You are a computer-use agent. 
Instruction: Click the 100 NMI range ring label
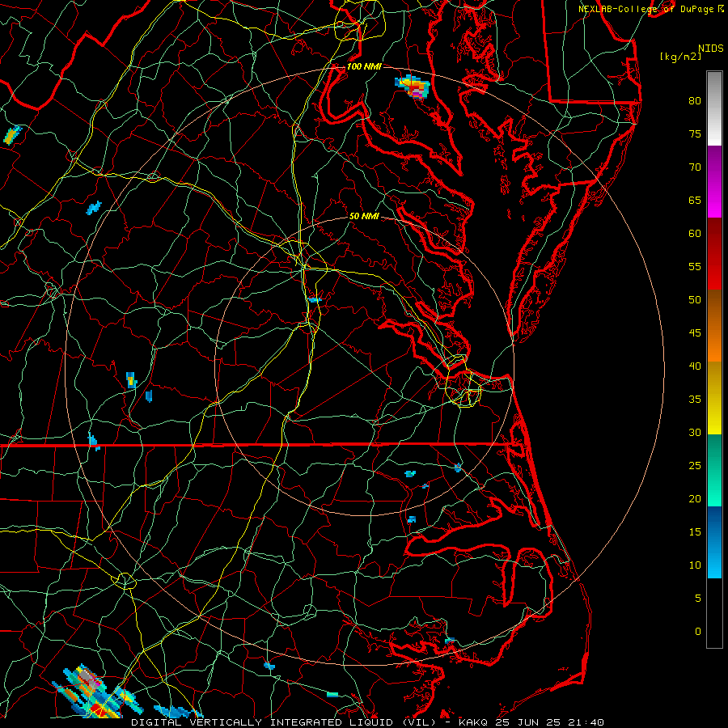(x=364, y=66)
